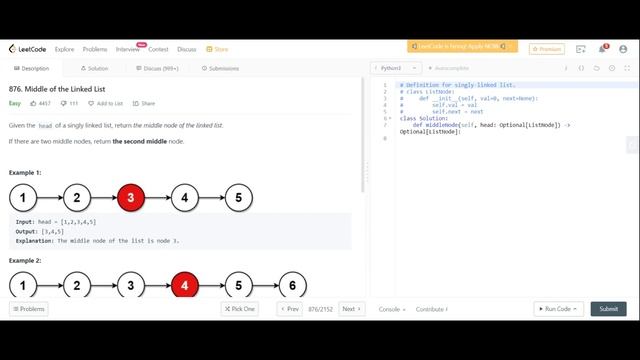Open the Problems list button

29,309
